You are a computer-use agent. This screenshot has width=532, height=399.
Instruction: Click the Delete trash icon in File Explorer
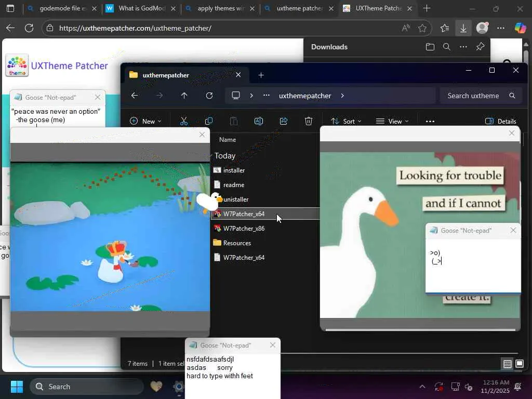tap(309, 121)
